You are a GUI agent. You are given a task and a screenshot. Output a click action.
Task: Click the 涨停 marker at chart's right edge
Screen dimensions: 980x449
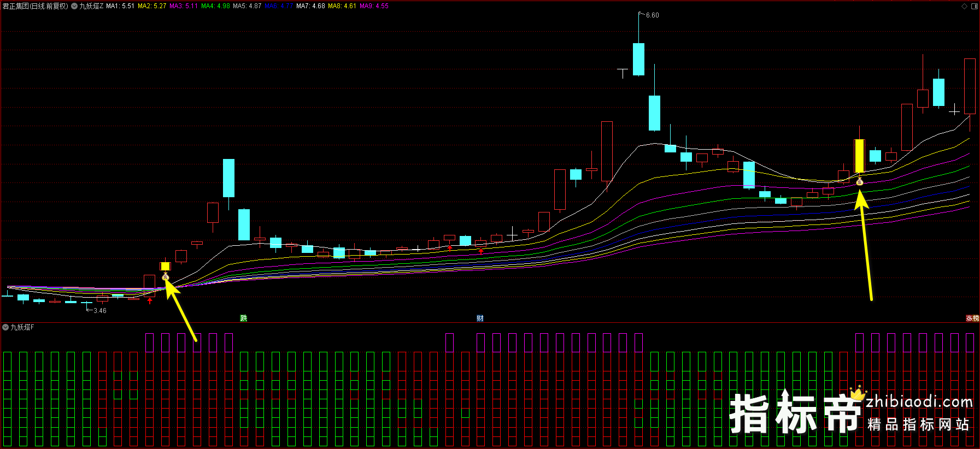click(x=972, y=318)
